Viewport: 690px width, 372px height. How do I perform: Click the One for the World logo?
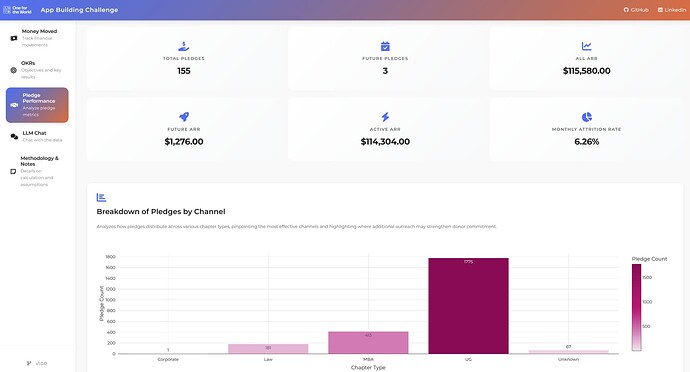tap(17, 10)
